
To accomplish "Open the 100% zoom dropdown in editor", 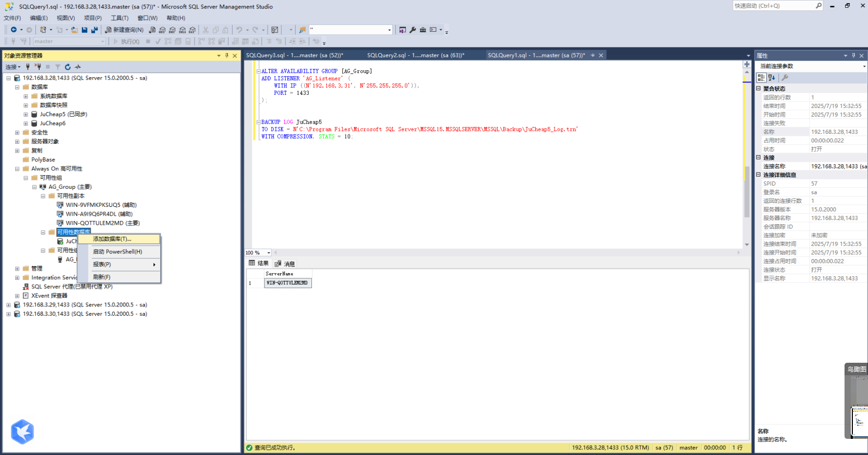I will 269,253.
